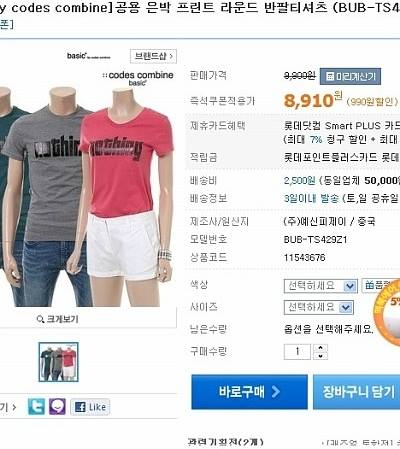
Task: Add item with 장바구니 담기 button
Action: tap(357, 392)
